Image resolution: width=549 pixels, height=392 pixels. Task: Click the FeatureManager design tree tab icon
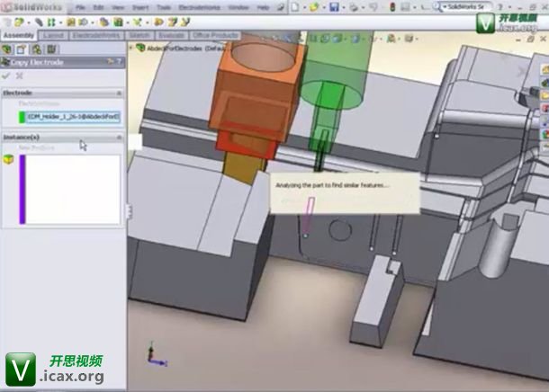tap(6, 49)
